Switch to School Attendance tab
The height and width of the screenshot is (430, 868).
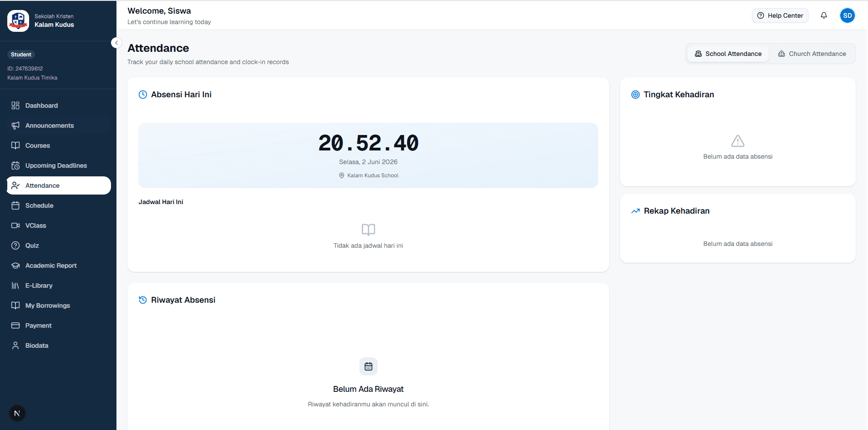[x=728, y=54]
